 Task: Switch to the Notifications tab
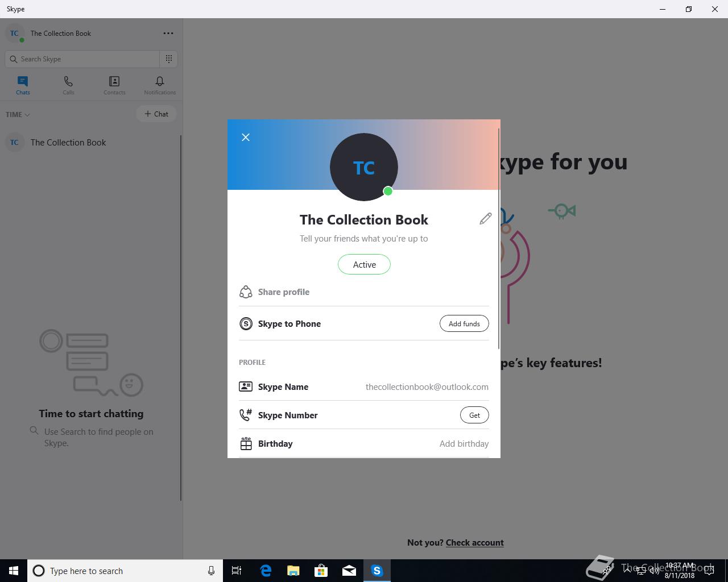pos(160,85)
